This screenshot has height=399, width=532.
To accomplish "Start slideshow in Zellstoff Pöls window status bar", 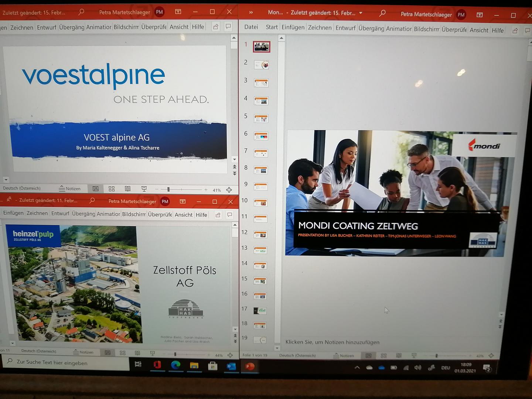I will tap(153, 353).
